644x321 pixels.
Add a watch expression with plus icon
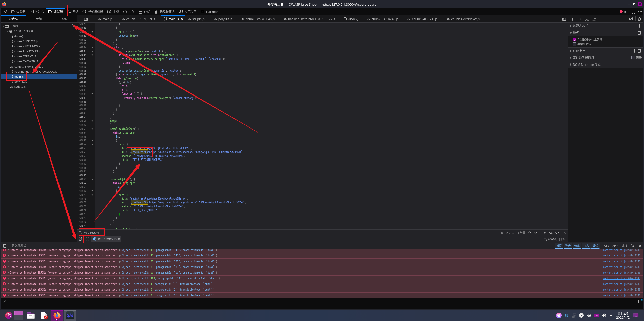[x=639, y=26]
